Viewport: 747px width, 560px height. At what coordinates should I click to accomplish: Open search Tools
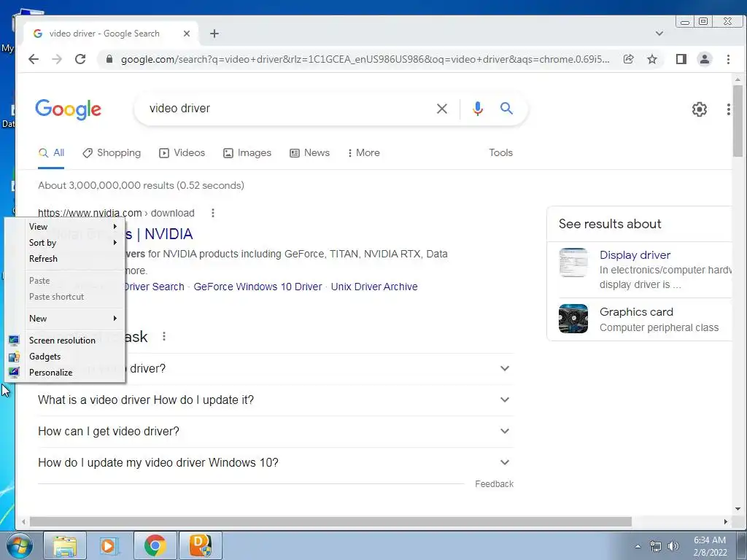(x=500, y=153)
